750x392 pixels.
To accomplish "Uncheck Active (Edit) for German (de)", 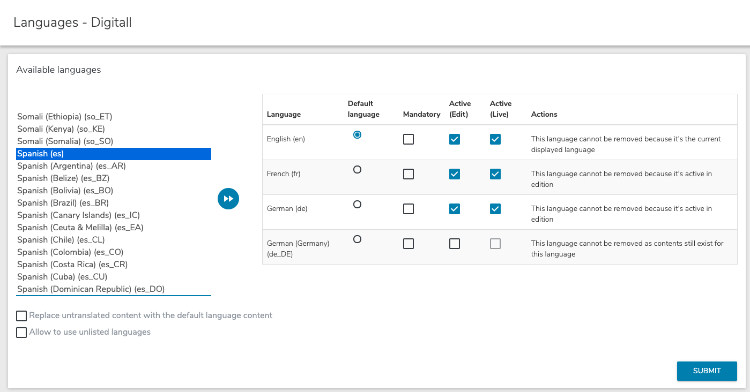I will [x=454, y=209].
